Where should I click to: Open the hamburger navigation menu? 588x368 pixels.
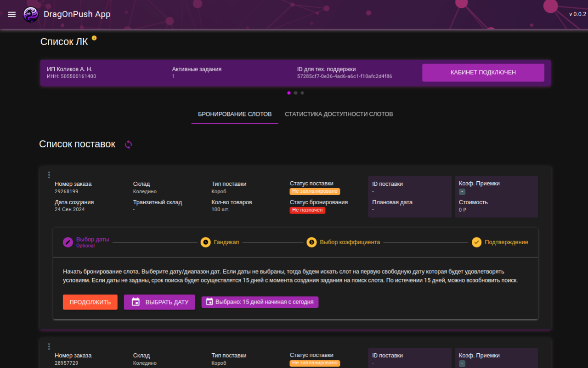click(x=12, y=14)
